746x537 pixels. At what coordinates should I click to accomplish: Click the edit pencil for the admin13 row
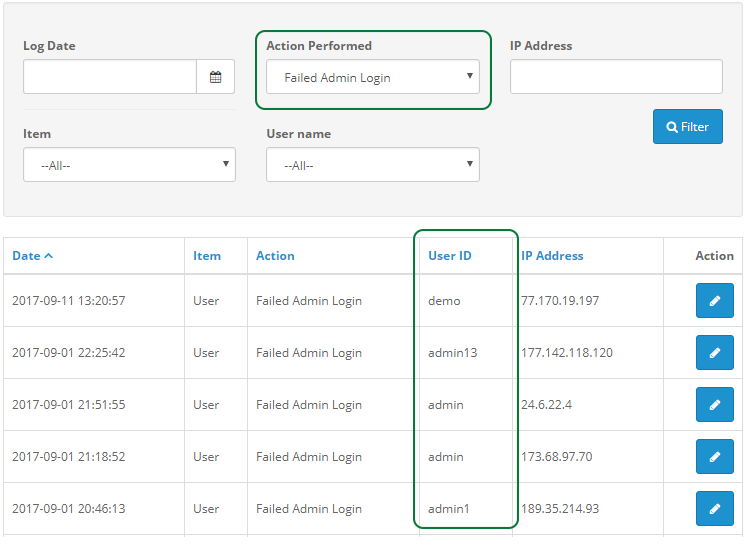[715, 352]
